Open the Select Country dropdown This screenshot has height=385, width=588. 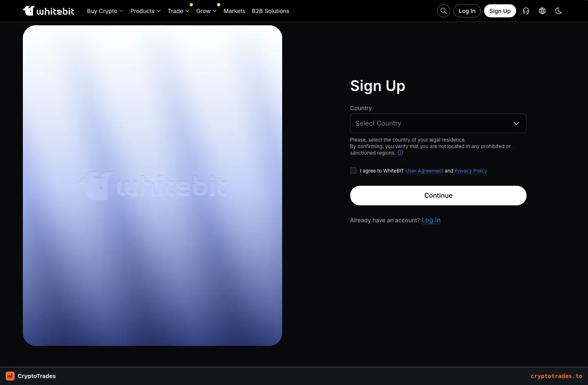coord(438,123)
